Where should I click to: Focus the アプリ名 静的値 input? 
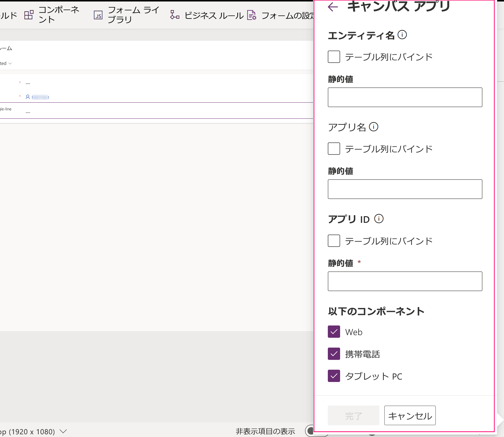(x=405, y=189)
